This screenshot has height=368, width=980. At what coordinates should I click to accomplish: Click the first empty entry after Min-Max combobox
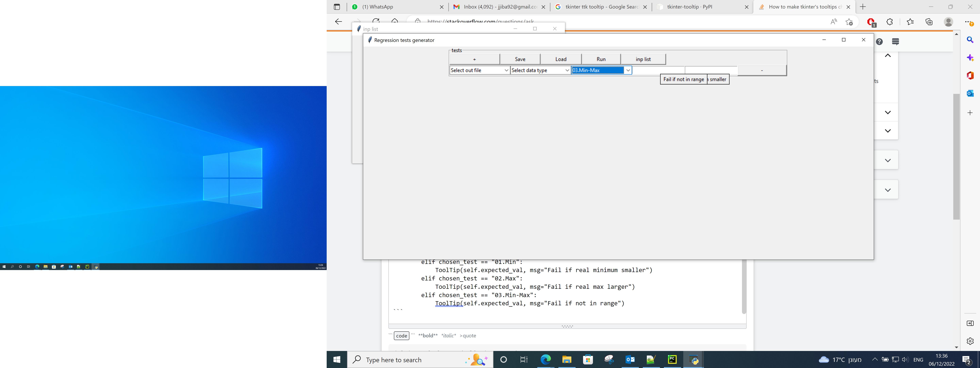659,70
